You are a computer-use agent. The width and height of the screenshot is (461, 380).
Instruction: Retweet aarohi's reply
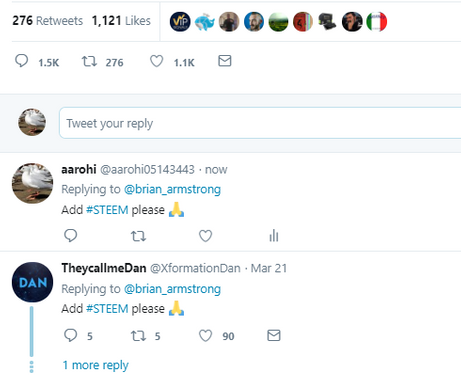click(138, 236)
